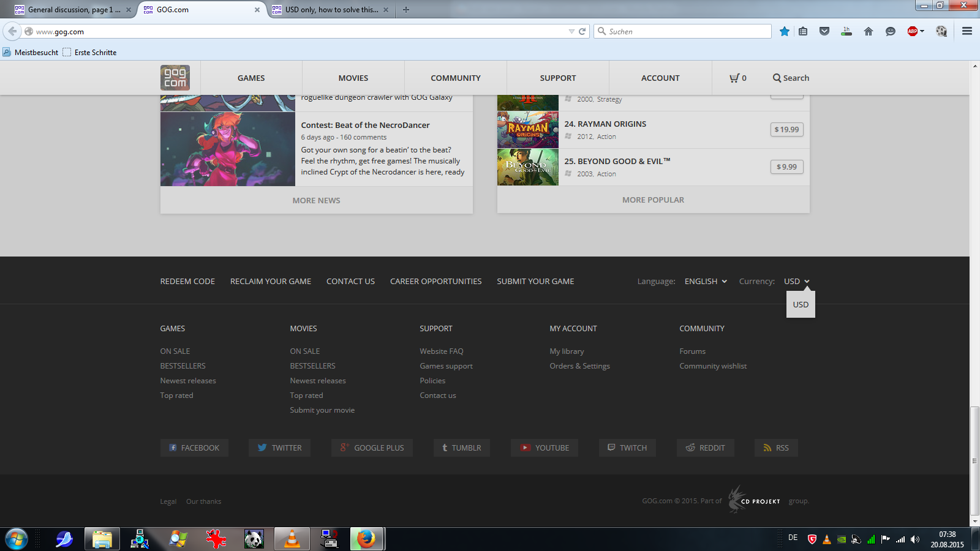Open Orders & Settings footer link

coord(579,365)
